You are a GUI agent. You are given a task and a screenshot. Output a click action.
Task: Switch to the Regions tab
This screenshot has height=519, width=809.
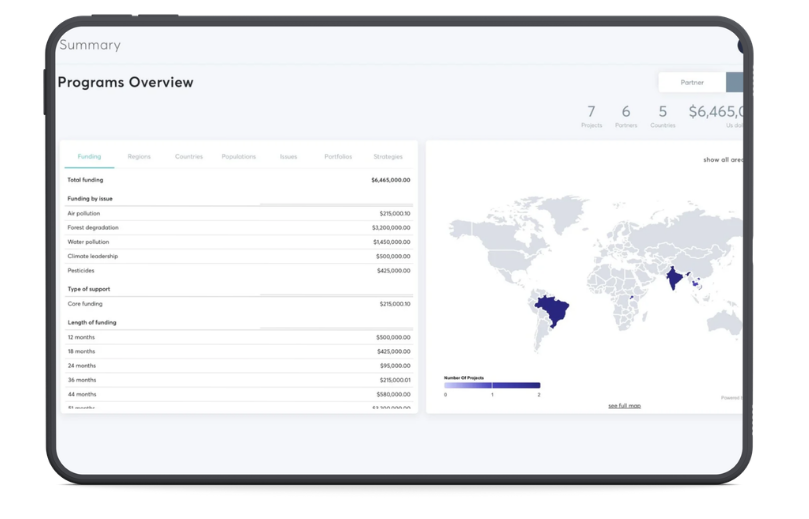[x=139, y=157]
